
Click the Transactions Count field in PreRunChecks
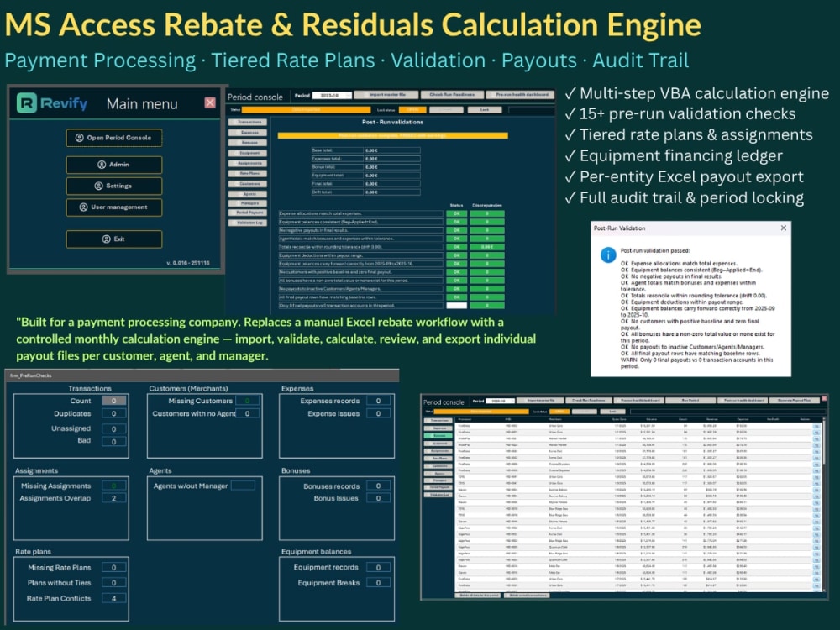click(x=113, y=401)
